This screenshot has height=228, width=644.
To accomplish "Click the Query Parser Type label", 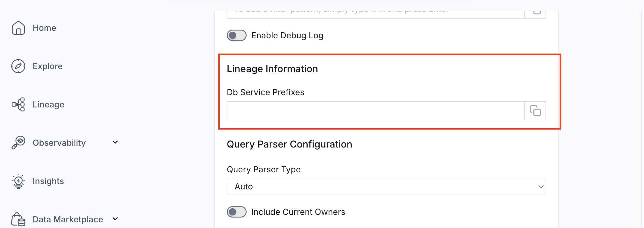I will click(264, 169).
